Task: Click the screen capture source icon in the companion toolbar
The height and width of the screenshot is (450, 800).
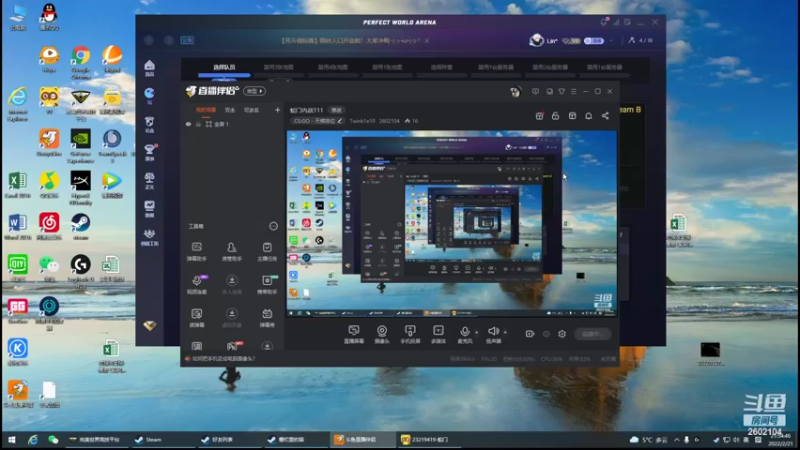Action: point(354,331)
